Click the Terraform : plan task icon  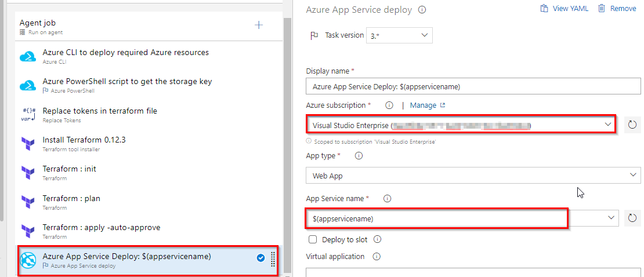click(28, 203)
